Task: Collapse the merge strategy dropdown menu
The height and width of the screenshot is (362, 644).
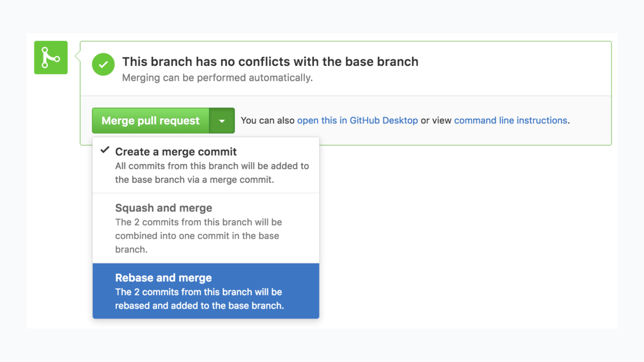Action: (222, 121)
